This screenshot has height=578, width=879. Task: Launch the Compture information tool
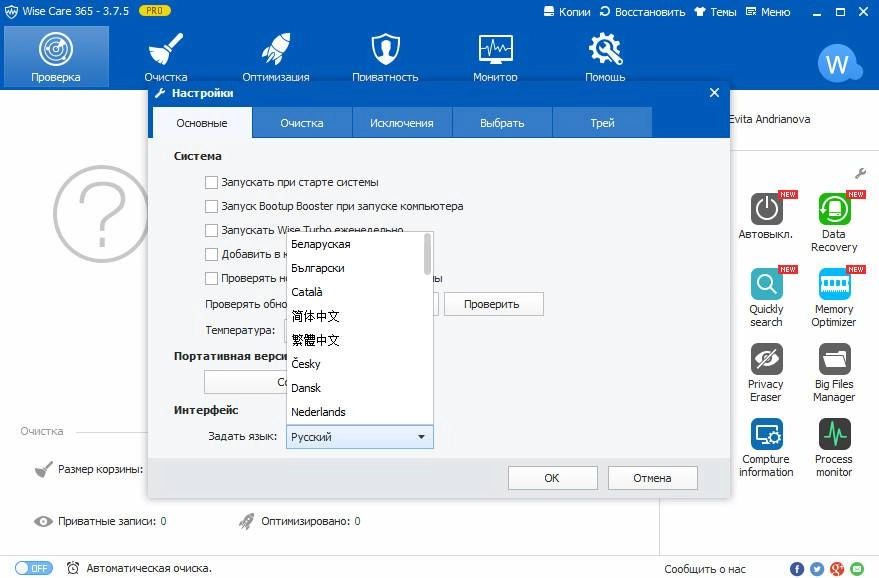pyautogui.click(x=766, y=447)
